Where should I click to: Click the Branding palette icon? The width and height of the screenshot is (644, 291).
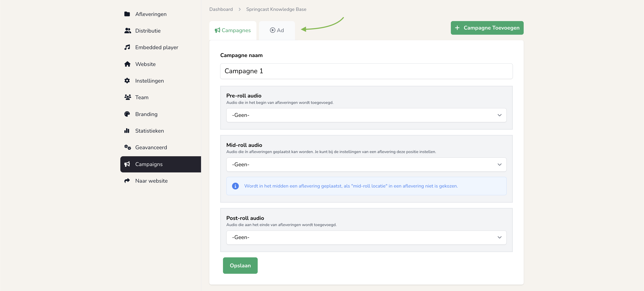pyautogui.click(x=127, y=114)
